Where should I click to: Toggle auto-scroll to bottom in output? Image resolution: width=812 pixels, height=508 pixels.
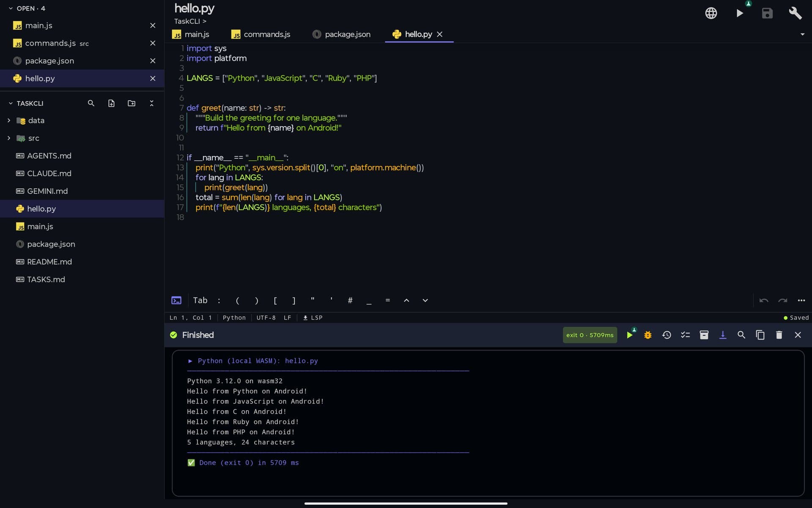723,335
